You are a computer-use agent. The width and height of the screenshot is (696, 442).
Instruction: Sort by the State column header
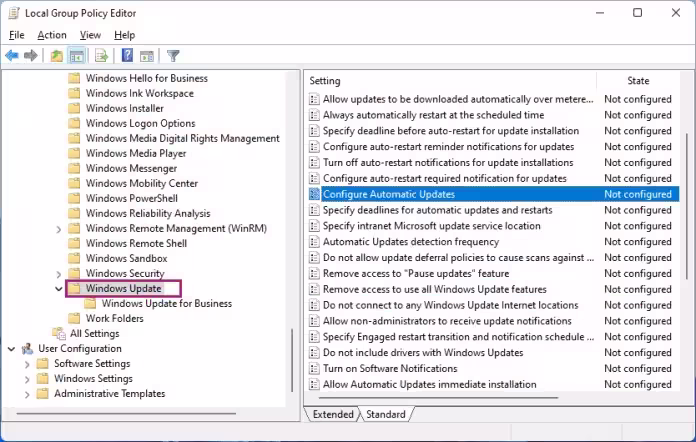point(638,81)
